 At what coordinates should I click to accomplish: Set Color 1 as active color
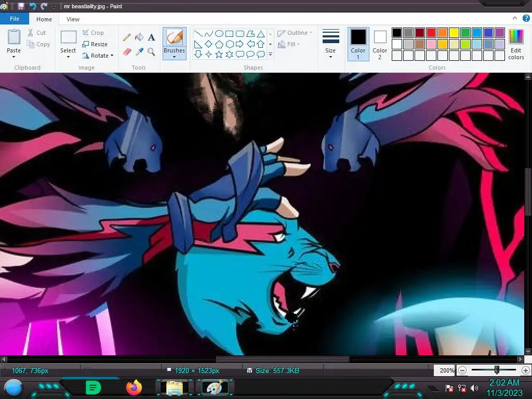tap(358, 44)
